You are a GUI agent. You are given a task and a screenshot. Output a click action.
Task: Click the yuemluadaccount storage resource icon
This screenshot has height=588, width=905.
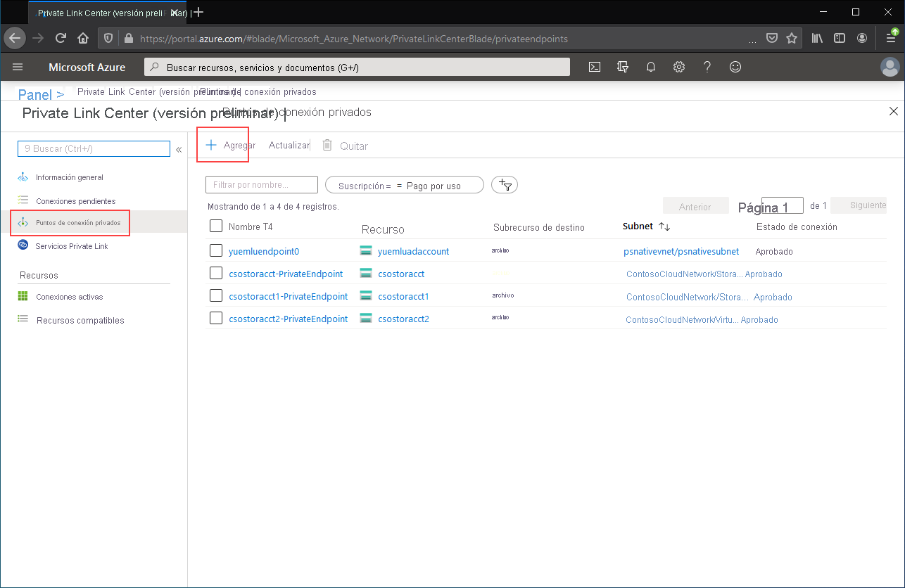(x=365, y=250)
